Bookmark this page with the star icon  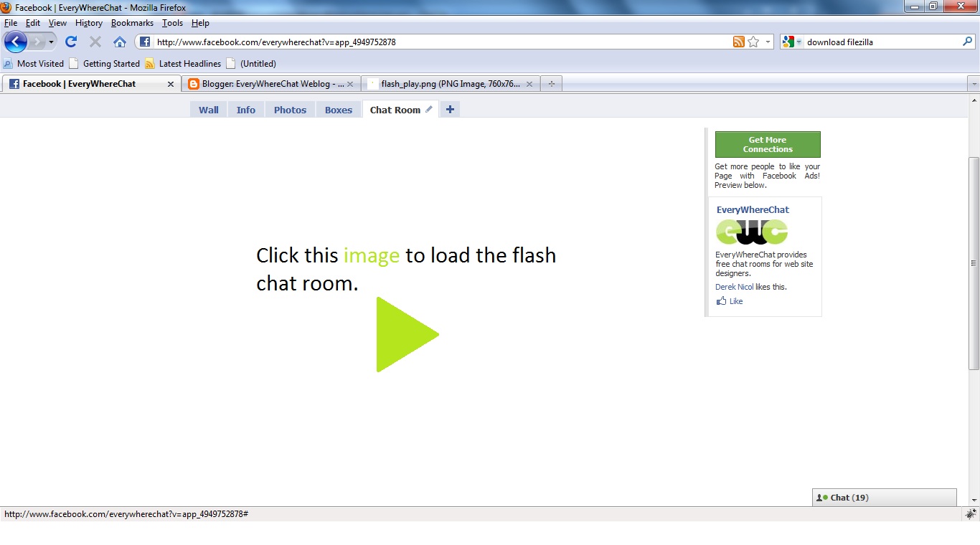pyautogui.click(x=753, y=42)
